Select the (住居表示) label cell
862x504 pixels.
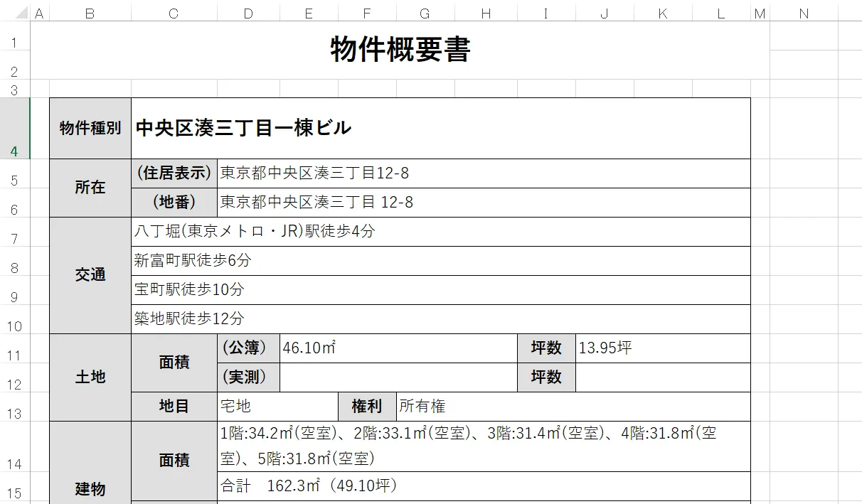(x=173, y=173)
